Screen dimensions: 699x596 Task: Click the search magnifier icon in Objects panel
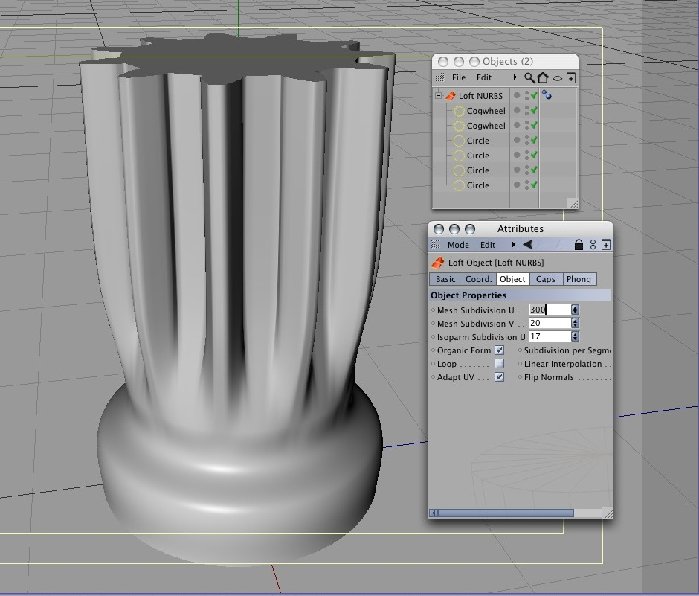pos(529,78)
